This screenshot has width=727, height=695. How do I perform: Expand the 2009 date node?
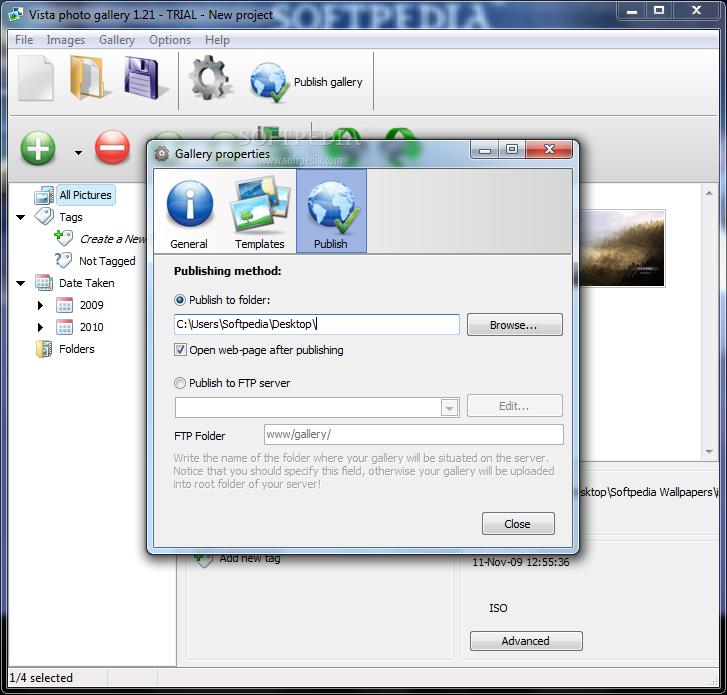coord(40,305)
